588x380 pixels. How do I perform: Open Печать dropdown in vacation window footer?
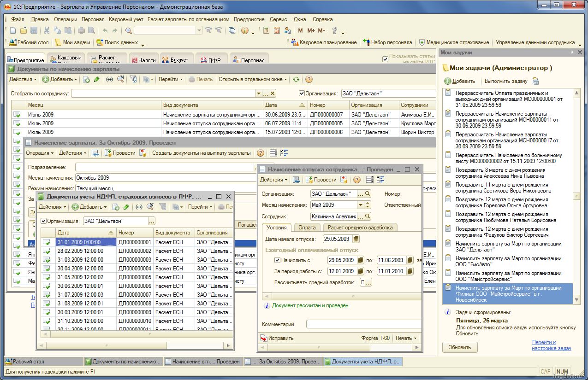click(x=406, y=338)
